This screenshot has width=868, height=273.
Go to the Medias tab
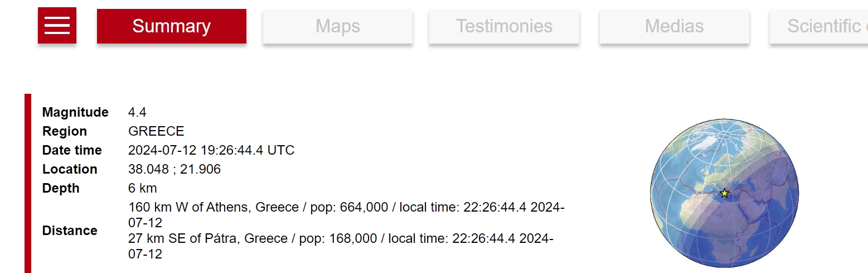tap(674, 26)
